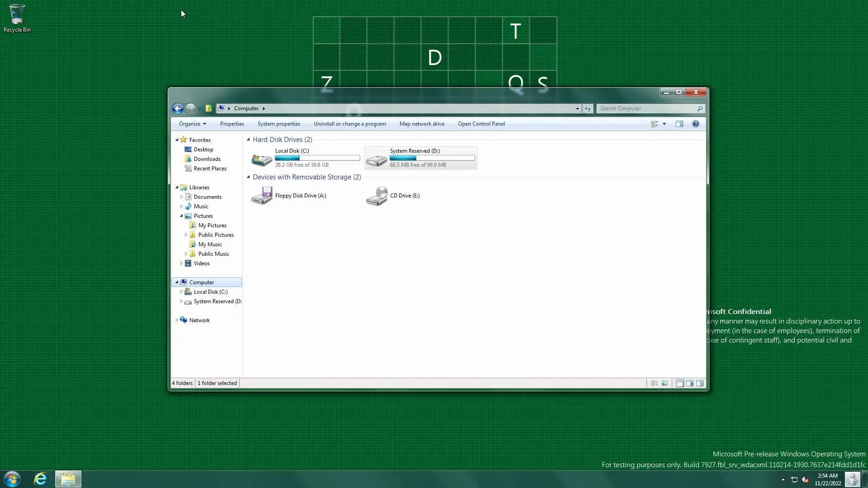Toggle the details pane layout in the status bar
Screen dimensions: 868x488
[690, 383]
